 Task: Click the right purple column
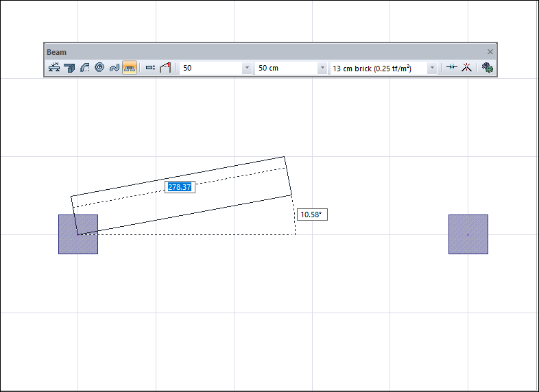468,234
